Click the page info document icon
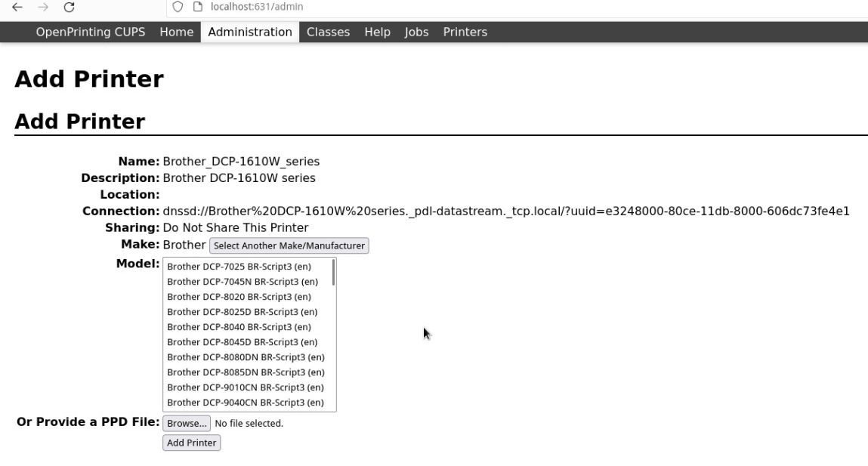 click(198, 7)
